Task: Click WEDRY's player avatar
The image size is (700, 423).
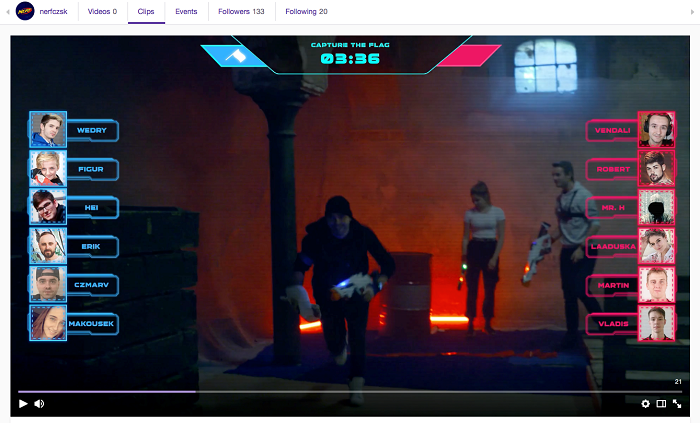Action: point(47,130)
